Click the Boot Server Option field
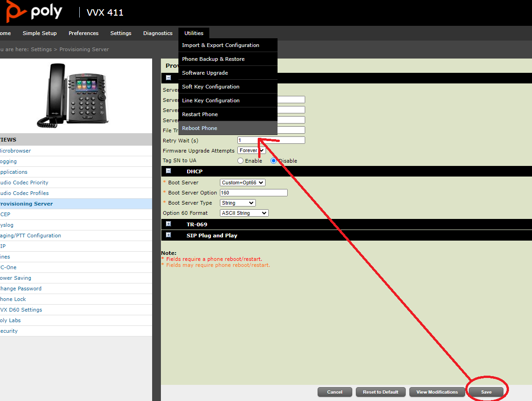This screenshot has width=532, height=401. point(254,193)
